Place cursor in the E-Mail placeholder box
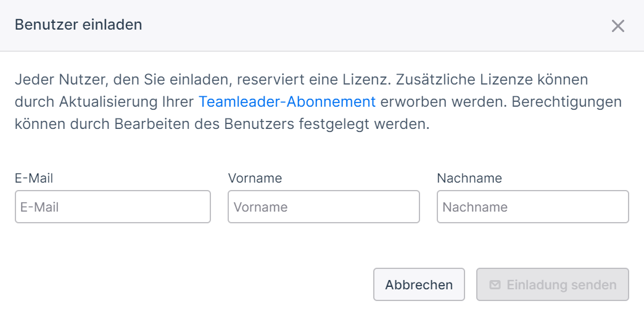Image resolution: width=644 pixels, height=314 pixels. click(x=113, y=207)
